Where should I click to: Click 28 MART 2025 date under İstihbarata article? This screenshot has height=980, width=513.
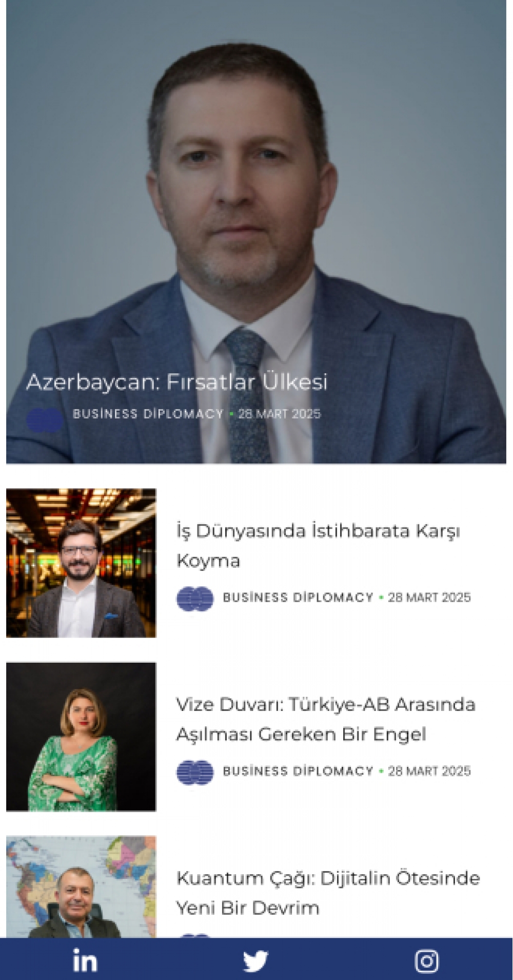click(x=429, y=597)
